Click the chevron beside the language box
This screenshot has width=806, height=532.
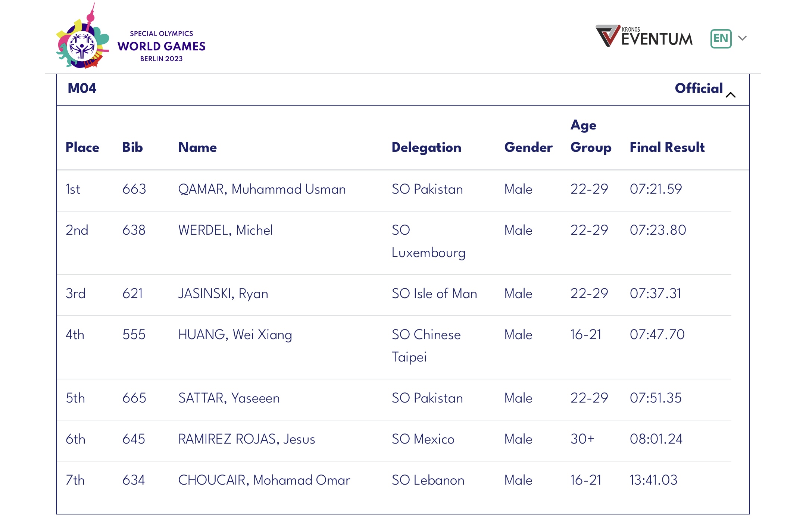coord(743,38)
